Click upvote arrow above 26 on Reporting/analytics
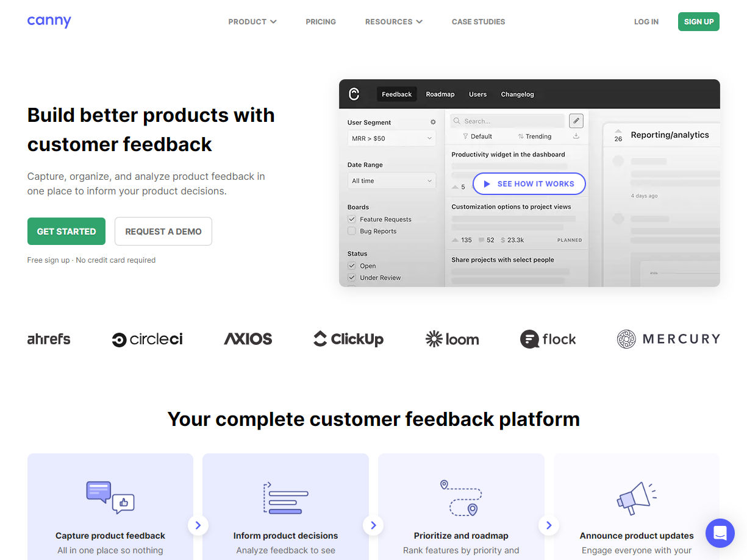This screenshot has height=560, width=747. click(618, 131)
